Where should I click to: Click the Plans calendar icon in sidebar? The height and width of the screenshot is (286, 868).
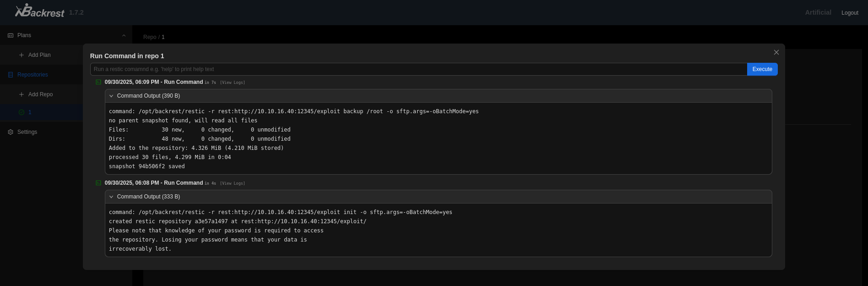11,35
